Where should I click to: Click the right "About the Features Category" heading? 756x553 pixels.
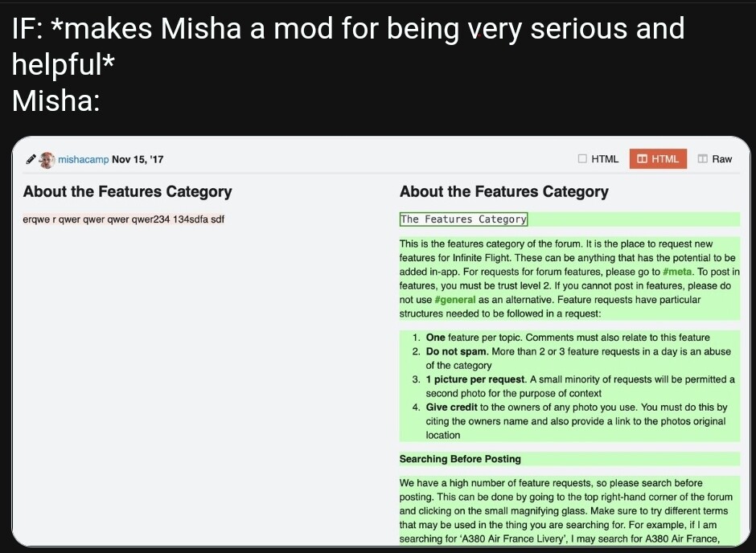(x=503, y=192)
